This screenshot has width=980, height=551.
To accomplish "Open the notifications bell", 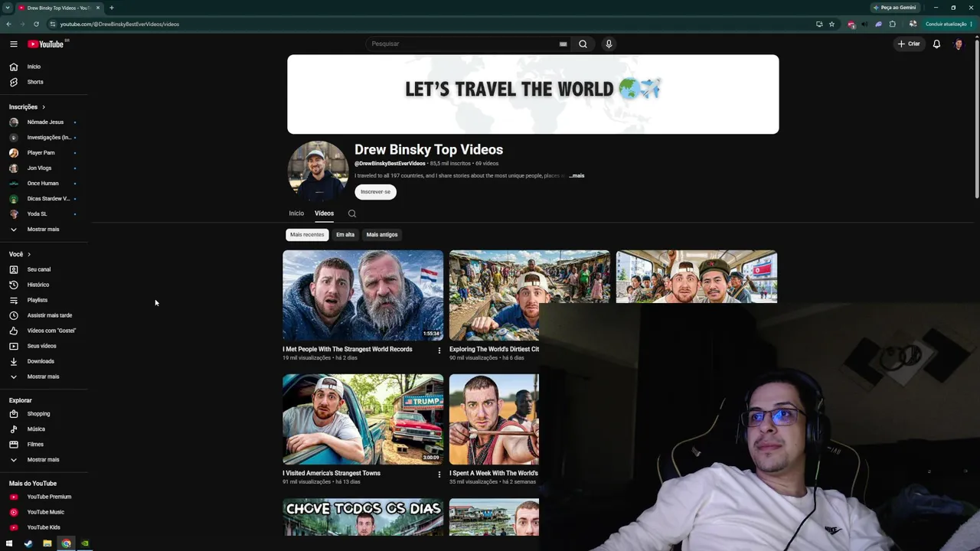I will [936, 44].
